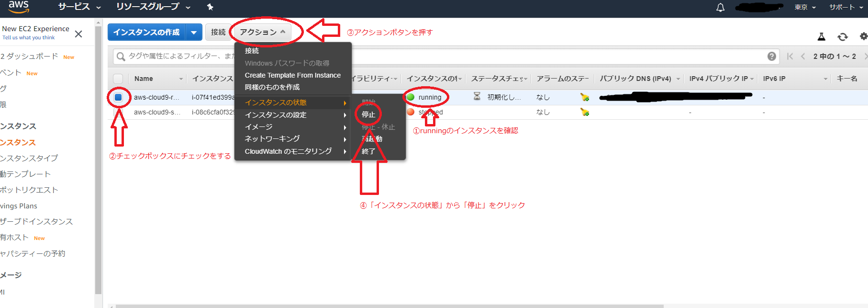Click hourglass status check icon
Viewport: 868px width, 308px height.
click(477, 96)
